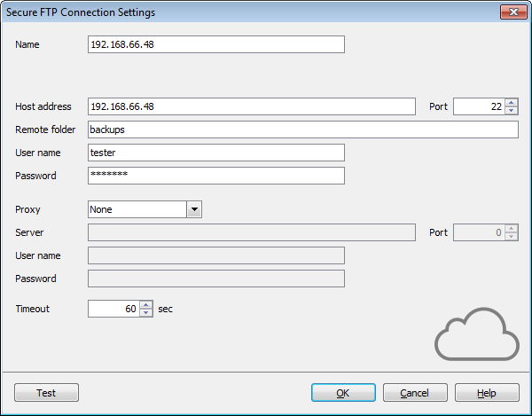This screenshot has height=416, width=532.
Task: Increase the Timeout seconds value
Action: click(x=146, y=305)
